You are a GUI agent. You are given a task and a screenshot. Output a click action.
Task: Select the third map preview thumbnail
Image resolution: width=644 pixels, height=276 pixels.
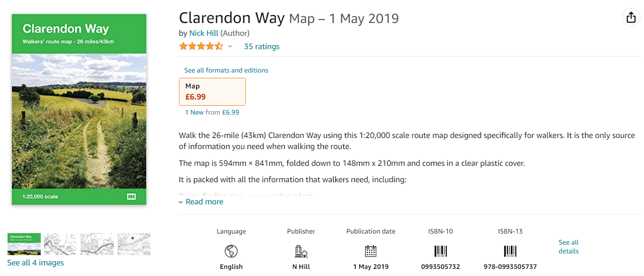[97, 244]
